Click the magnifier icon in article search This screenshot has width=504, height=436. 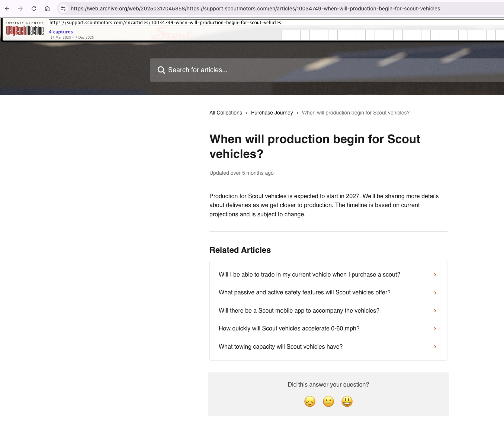click(161, 70)
